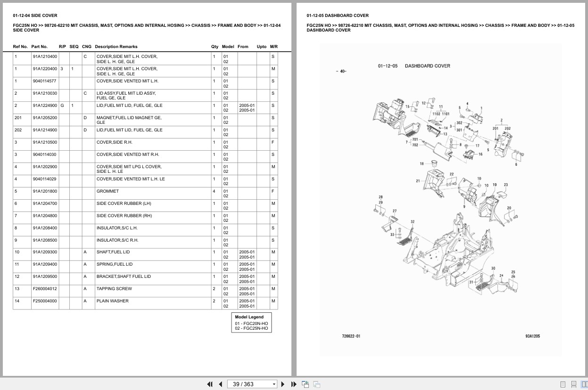The image size is (588, 390).
Task: Select part number 9040114029
Action: click(45, 179)
